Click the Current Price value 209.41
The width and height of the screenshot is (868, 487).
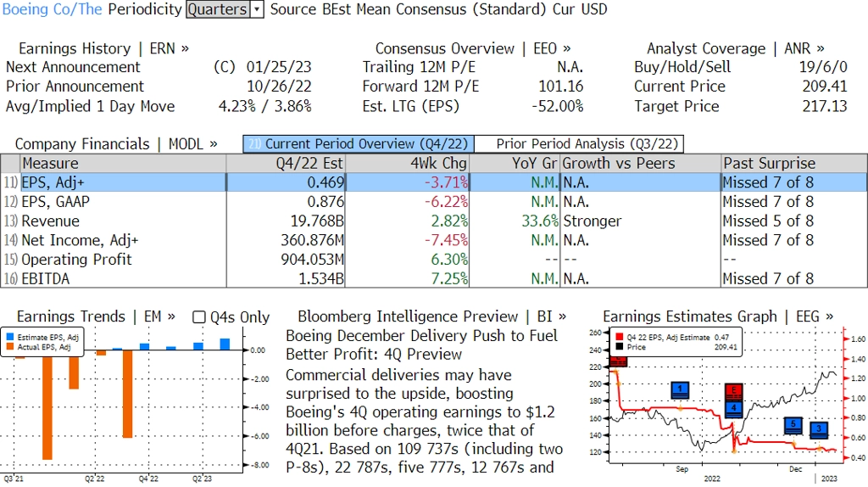point(825,87)
